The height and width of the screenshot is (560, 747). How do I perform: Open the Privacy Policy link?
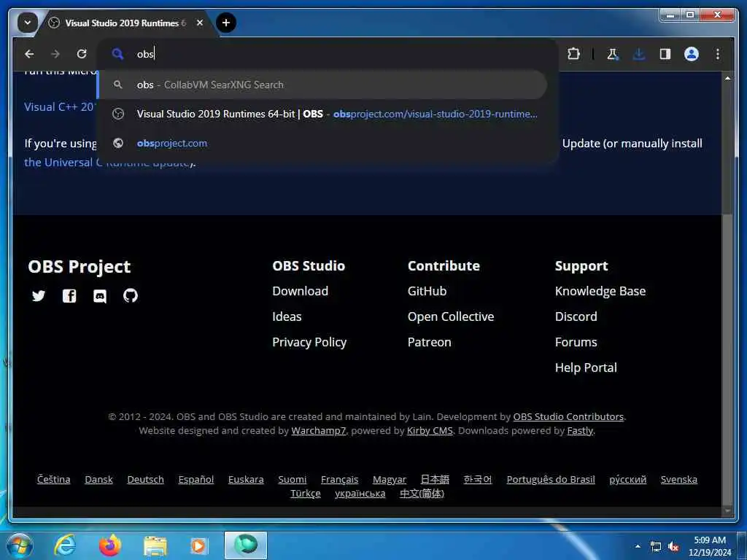tap(309, 343)
